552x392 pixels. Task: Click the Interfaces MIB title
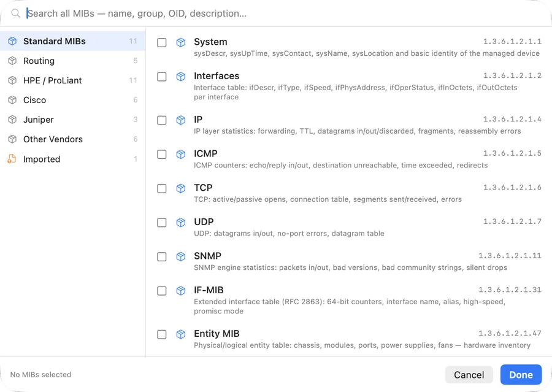217,76
